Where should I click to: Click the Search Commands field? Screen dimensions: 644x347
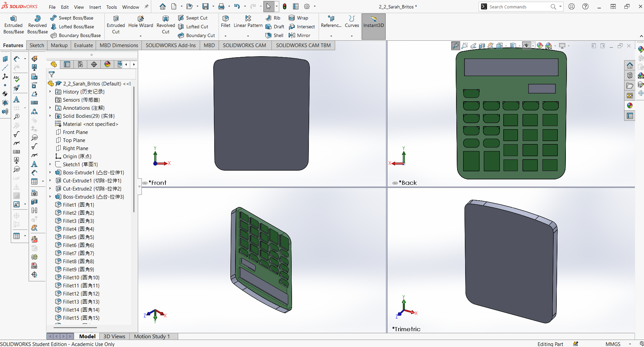tap(519, 7)
